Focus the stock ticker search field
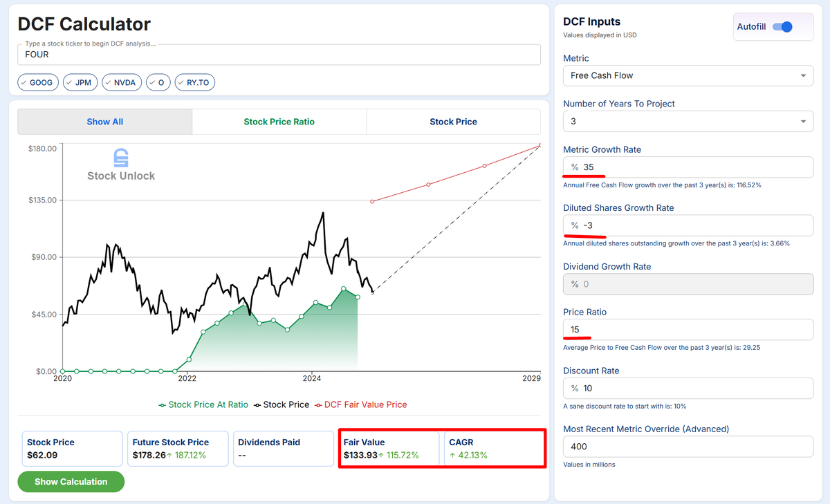This screenshot has width=830, height=504. [x=279, y=55]
